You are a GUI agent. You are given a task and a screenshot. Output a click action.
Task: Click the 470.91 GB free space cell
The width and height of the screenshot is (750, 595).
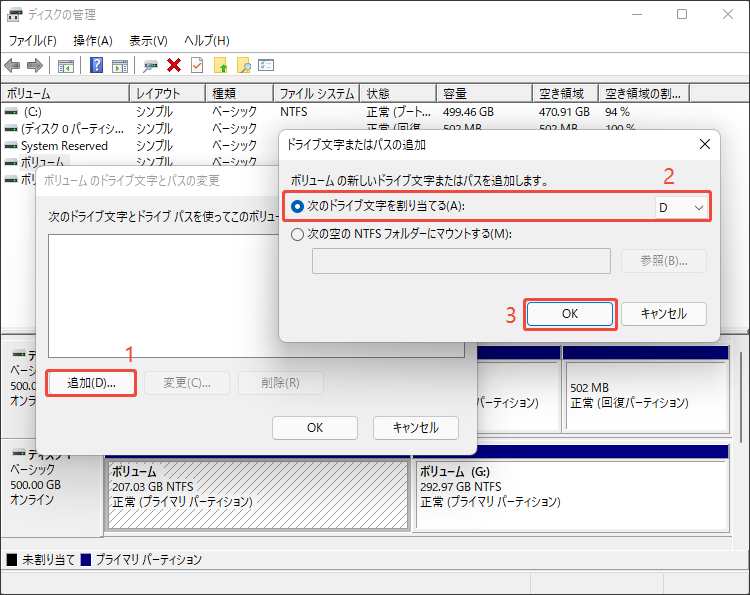564,112
